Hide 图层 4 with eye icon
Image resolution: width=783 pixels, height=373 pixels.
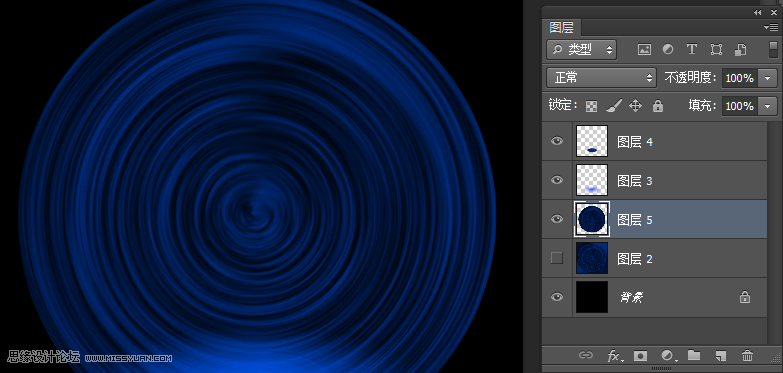557,141
